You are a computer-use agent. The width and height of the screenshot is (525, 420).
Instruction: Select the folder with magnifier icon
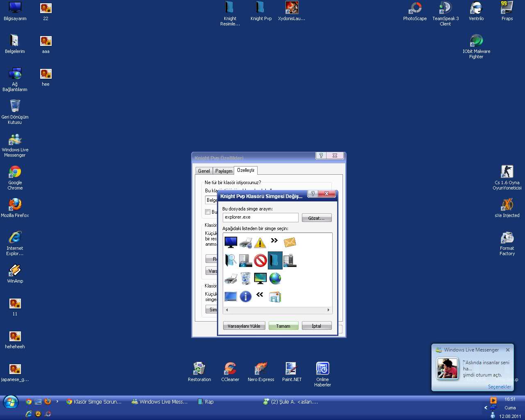(x=231, y=260)
